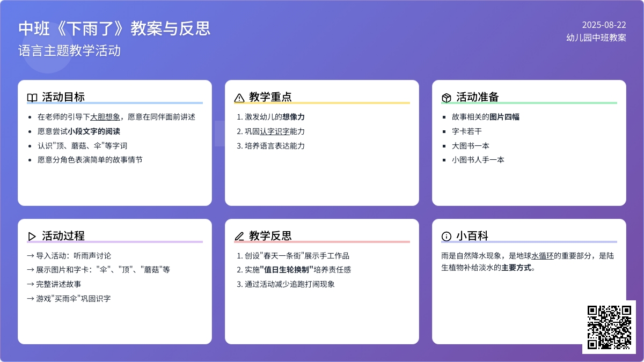Click the label 幼儿园中班教案
Image resolution: width=644 pixels, height=362 pixels.
pos(596,38)
